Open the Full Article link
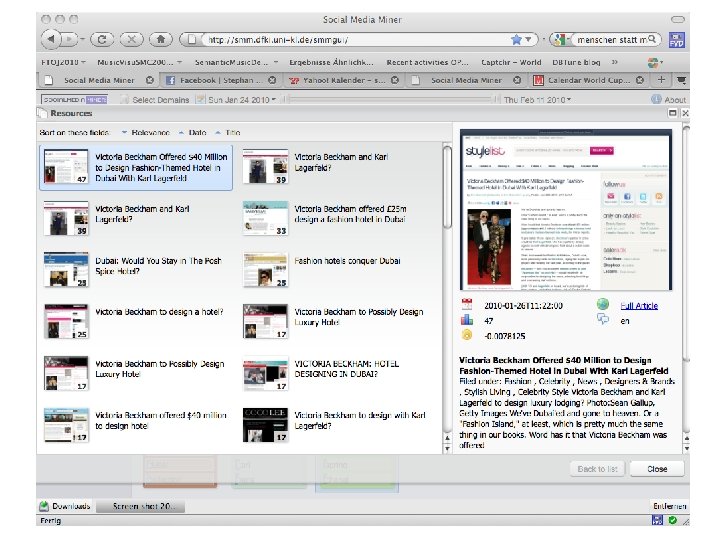 639,306
